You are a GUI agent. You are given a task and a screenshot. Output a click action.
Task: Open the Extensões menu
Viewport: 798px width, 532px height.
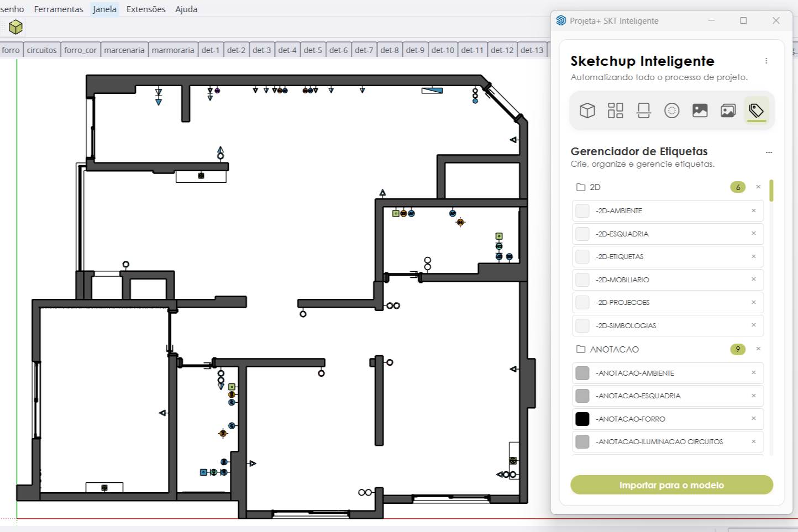(x=145, y=9)
